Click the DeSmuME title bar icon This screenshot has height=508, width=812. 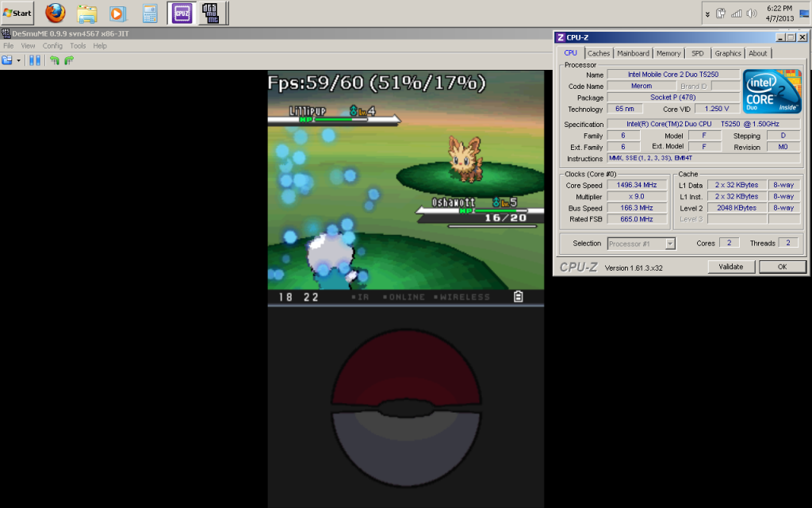(6, 33)
